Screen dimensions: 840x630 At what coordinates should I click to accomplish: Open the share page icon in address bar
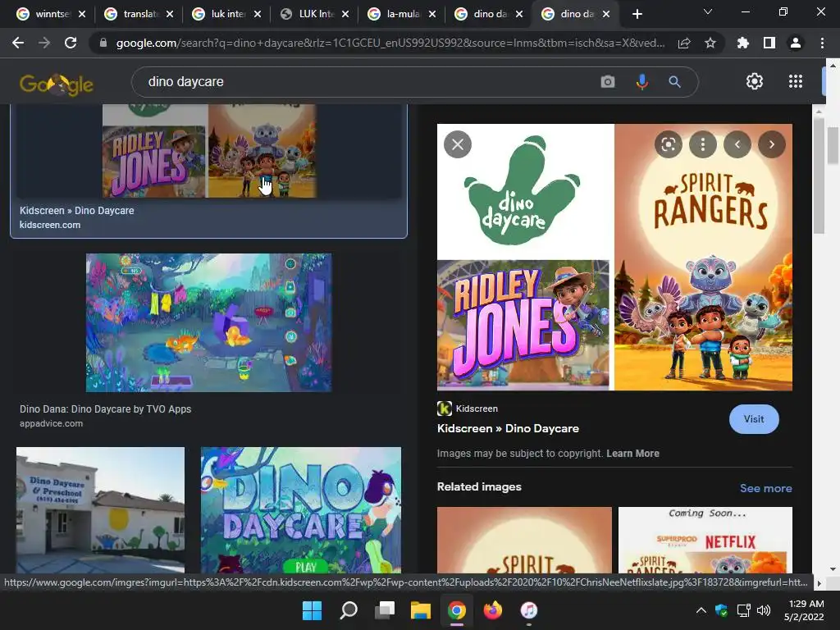pyautogui.click(x=684, y=43)
